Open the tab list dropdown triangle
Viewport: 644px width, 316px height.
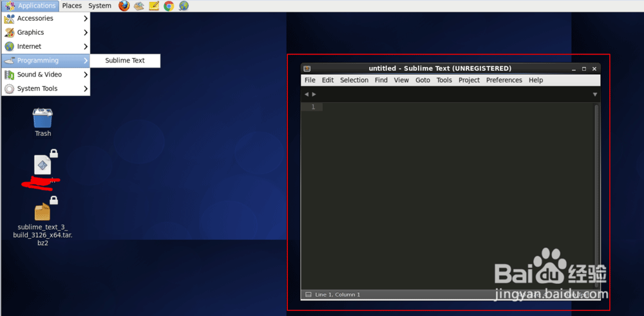coord(594,95)
